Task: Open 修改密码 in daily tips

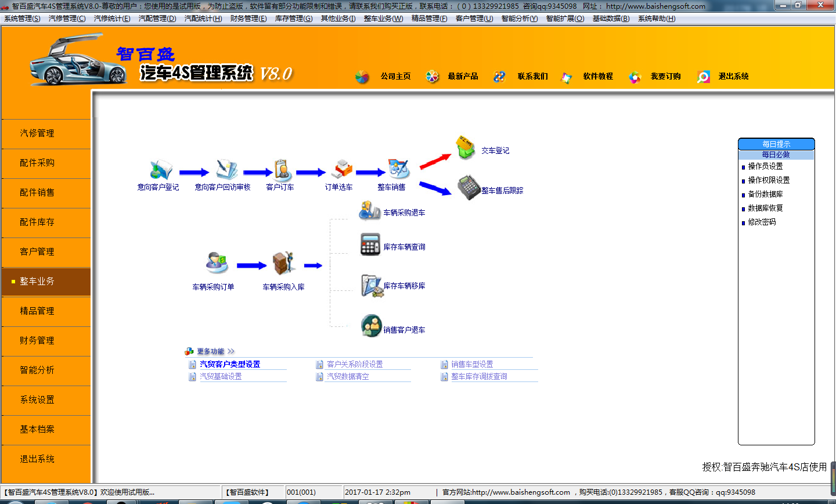Action: pos(762,222)
